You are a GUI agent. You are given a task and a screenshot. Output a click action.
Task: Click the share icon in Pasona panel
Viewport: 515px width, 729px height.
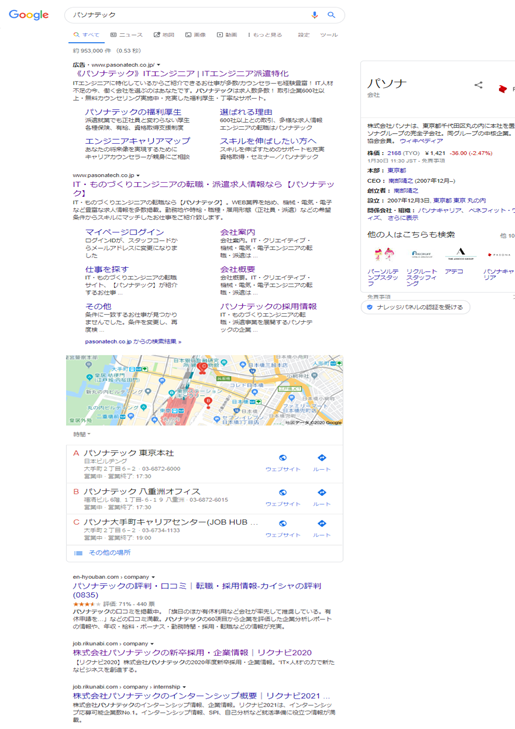pyautogui.click(x=478, y=85)
